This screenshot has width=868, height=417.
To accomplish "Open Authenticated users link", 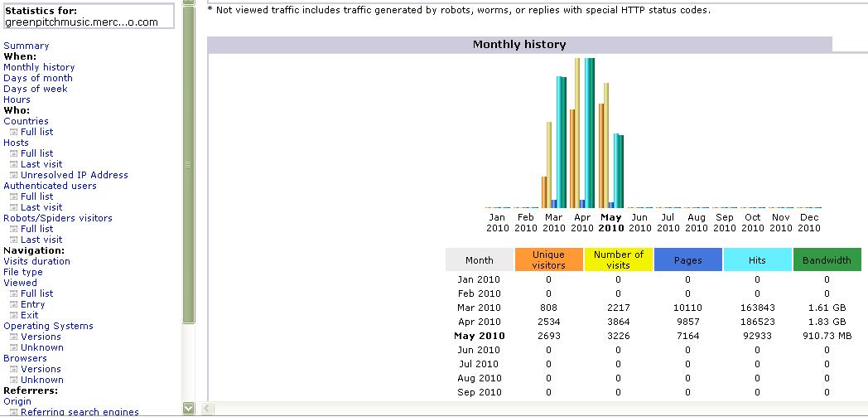I will point(50,186).
